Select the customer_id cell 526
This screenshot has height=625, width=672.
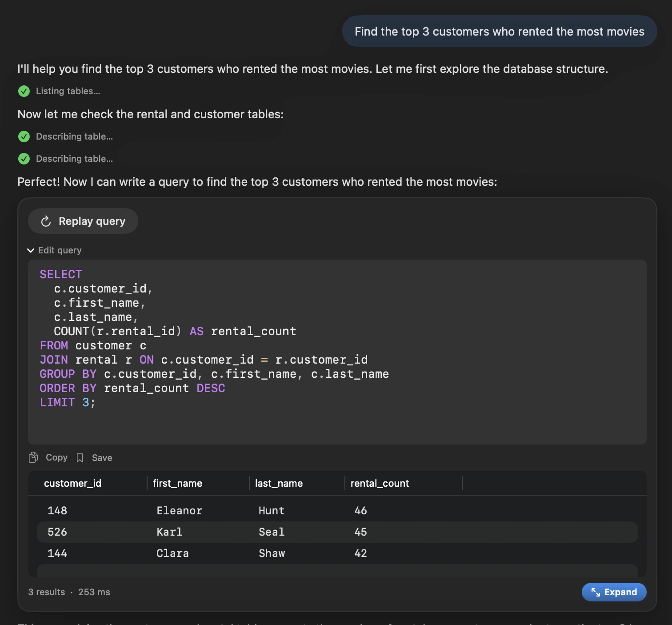(x=57, y=532)
